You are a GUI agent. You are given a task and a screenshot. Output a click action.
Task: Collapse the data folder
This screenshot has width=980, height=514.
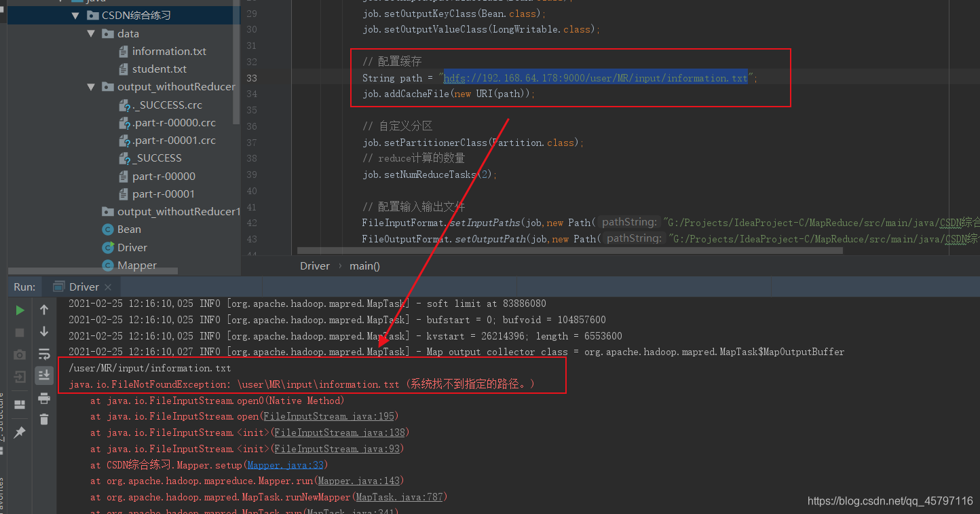click(x=92, y=33)
